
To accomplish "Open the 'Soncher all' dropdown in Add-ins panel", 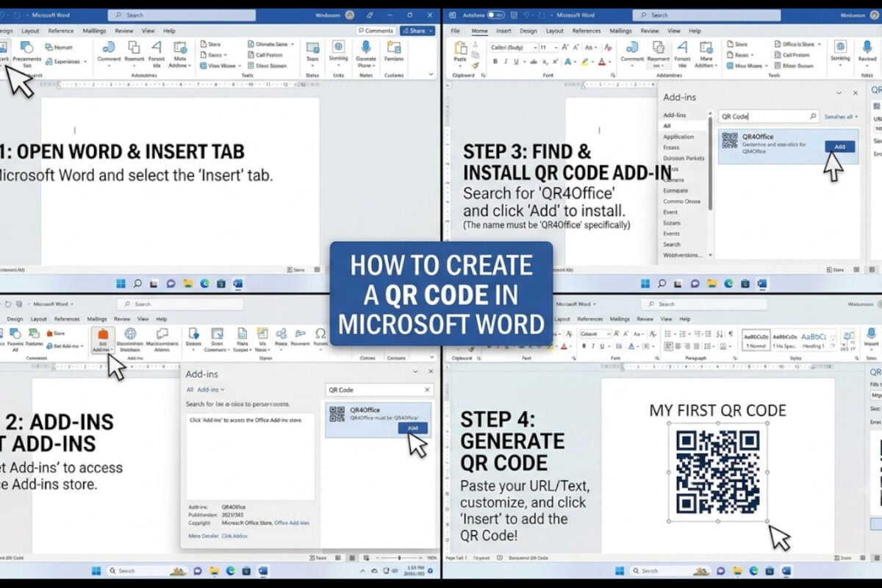I will tap(841, 116).
